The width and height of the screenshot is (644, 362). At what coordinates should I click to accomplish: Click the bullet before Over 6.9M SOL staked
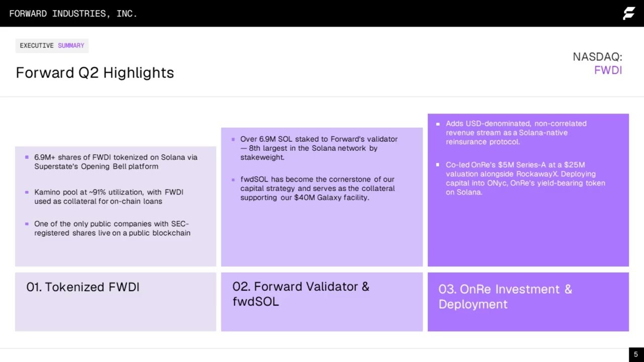click(x=233, y=139)
